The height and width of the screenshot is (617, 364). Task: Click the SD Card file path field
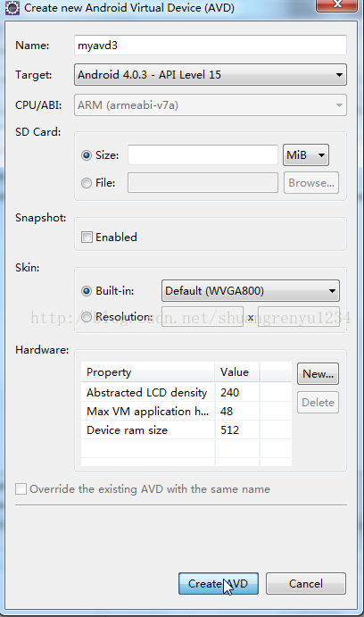pos(203,182)
